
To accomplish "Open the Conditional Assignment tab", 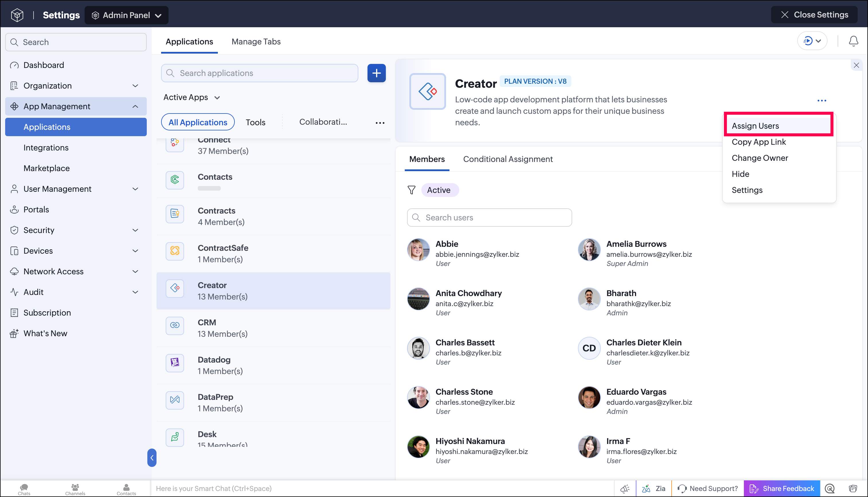I will 508,159.
